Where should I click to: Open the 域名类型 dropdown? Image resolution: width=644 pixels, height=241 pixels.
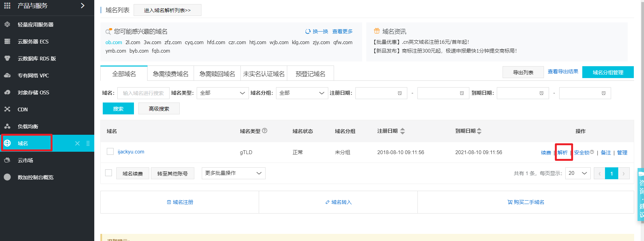pyautogui.click(x=222, y=93)
